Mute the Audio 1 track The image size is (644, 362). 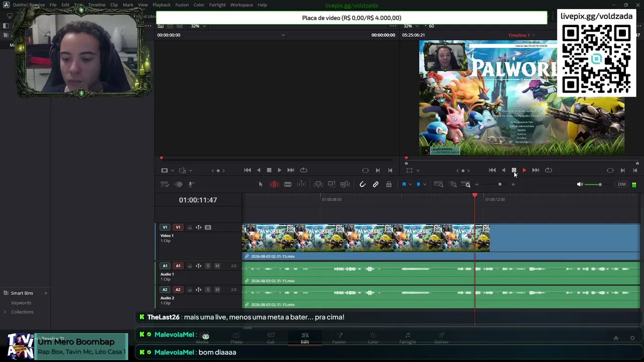pyautogui.click(x=217, y=266)
